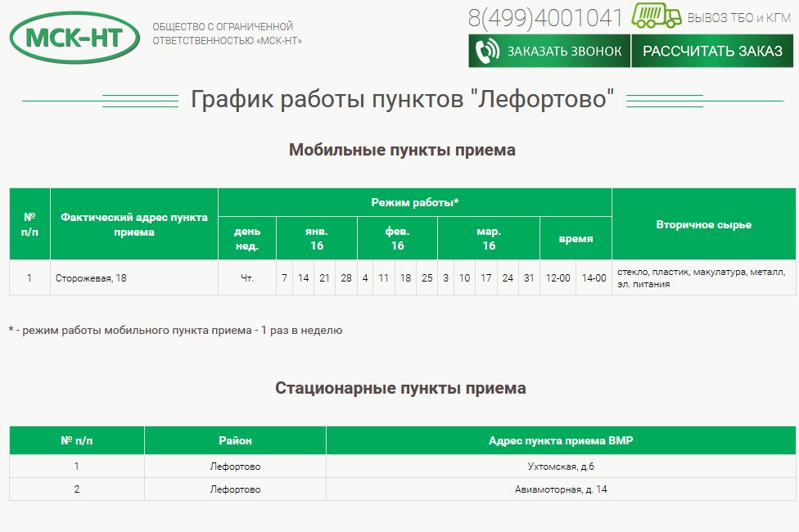
Task: Click Лефортово in the Ухтомская row
Action: [x=235, y=467]
